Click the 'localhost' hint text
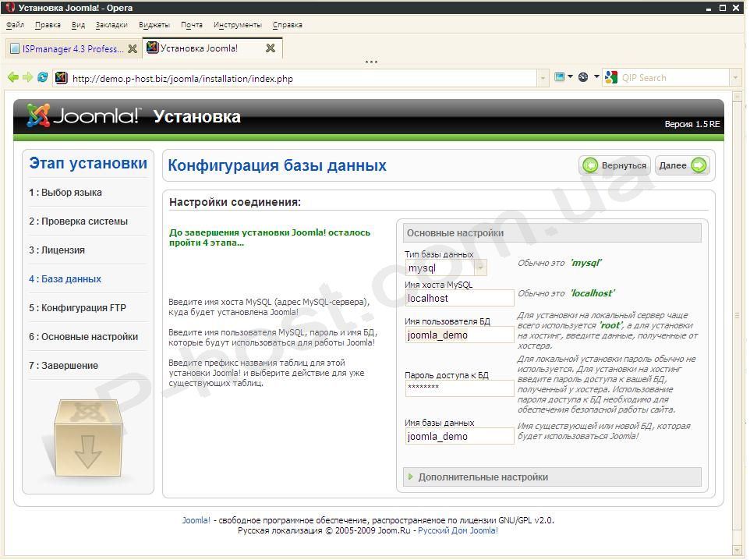The width and height of the screenshot is (750, 560). click(x=593, y=293)
